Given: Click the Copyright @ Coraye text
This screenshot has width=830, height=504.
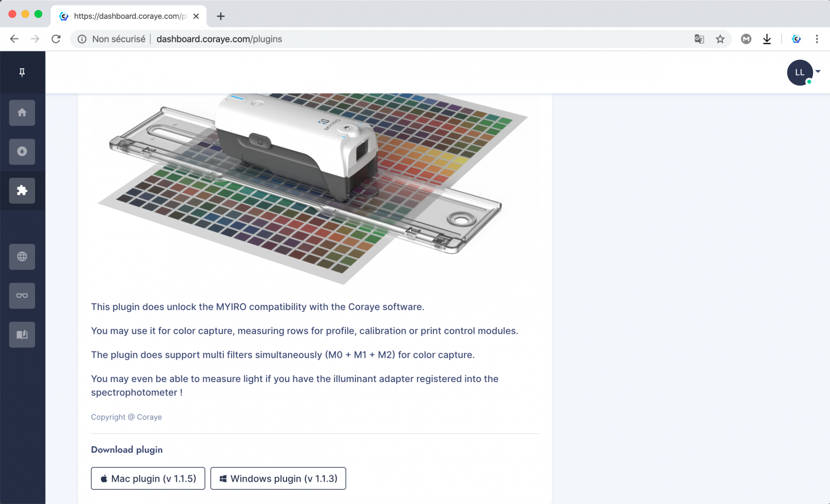Looking at the screenshot, I should click(x=126, y=417).
